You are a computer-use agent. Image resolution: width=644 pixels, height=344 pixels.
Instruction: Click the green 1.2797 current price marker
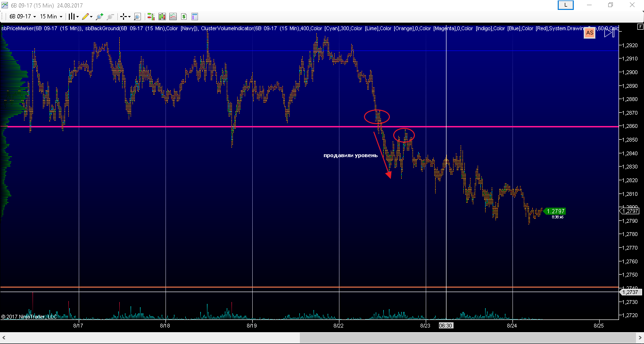[554, 211]
